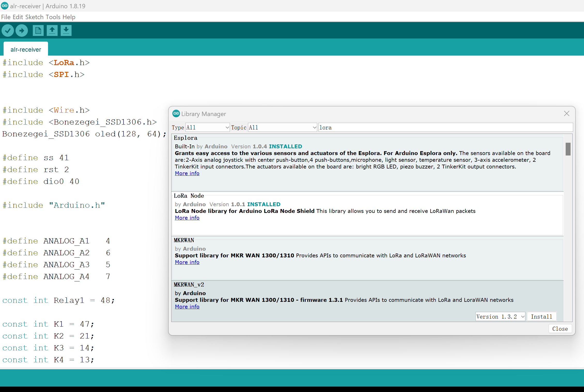Save the sketch with the down-arrow icon

coord(66,31)
